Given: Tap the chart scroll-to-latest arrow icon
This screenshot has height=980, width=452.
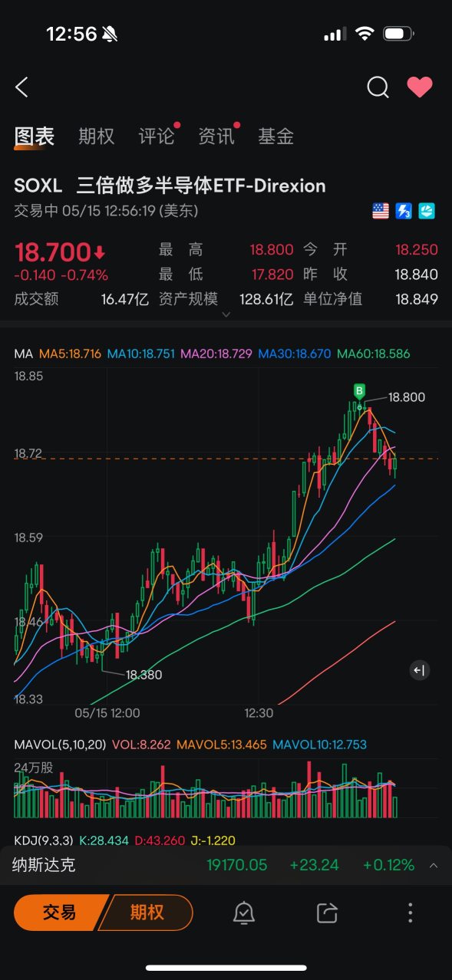Looking at the screenshot, I should (419, 670).
